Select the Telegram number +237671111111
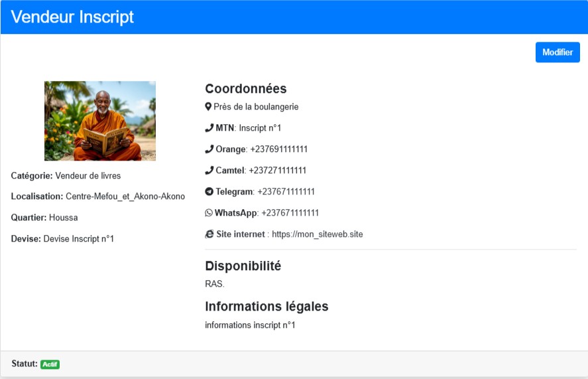The height and width of the screenshot is (379, 588). click(x=286, y=192)
